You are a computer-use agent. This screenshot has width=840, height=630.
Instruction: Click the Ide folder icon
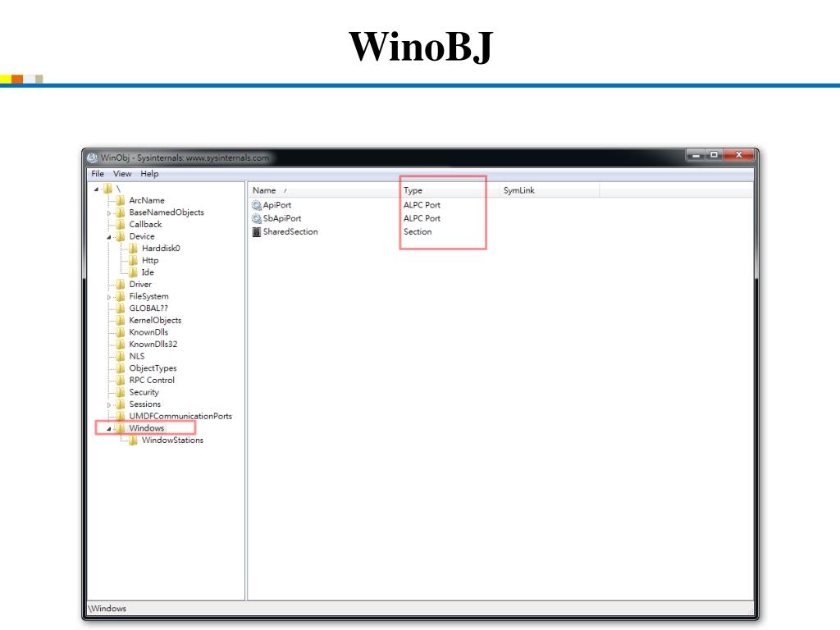[x=134, y=272]
